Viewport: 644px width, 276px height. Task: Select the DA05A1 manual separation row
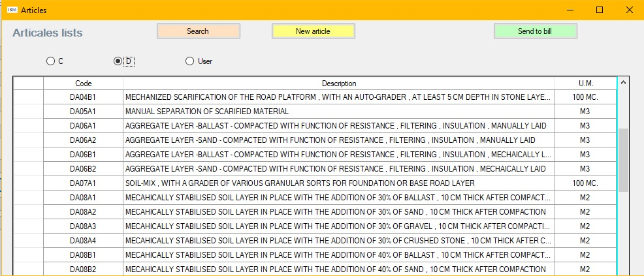pos(338,112)
